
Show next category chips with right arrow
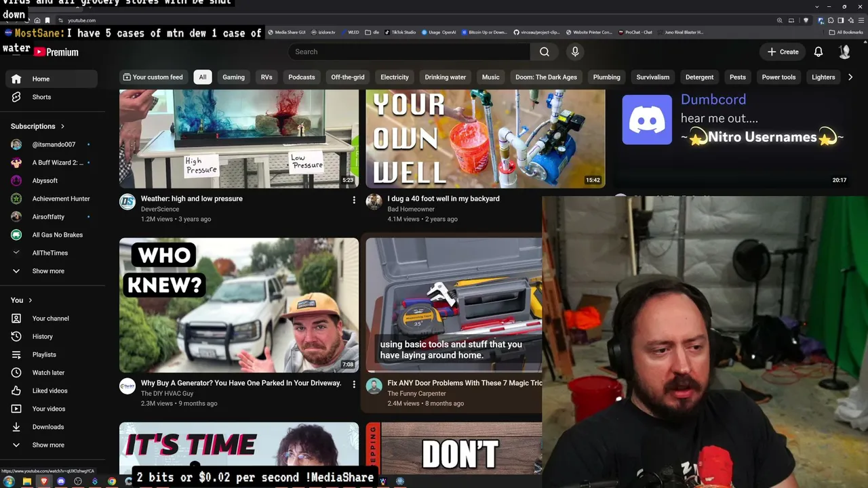pos(850,77)
